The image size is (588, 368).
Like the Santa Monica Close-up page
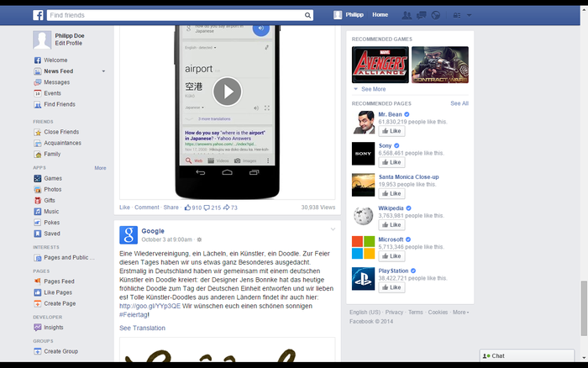pos(391,193)
